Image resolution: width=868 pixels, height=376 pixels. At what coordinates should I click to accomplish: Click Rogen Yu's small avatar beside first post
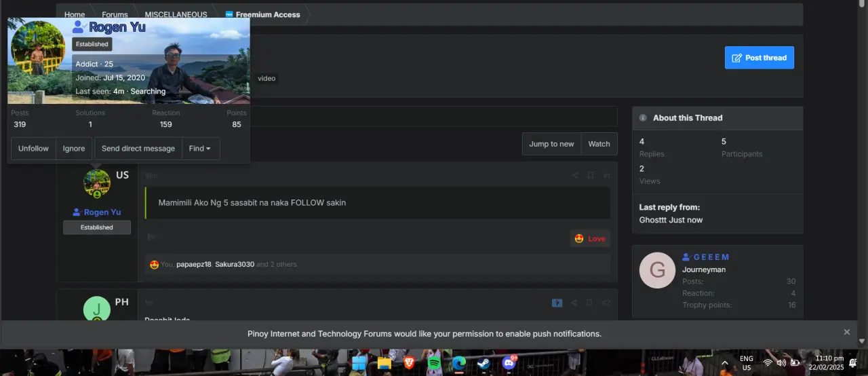[x=97, y=183]
